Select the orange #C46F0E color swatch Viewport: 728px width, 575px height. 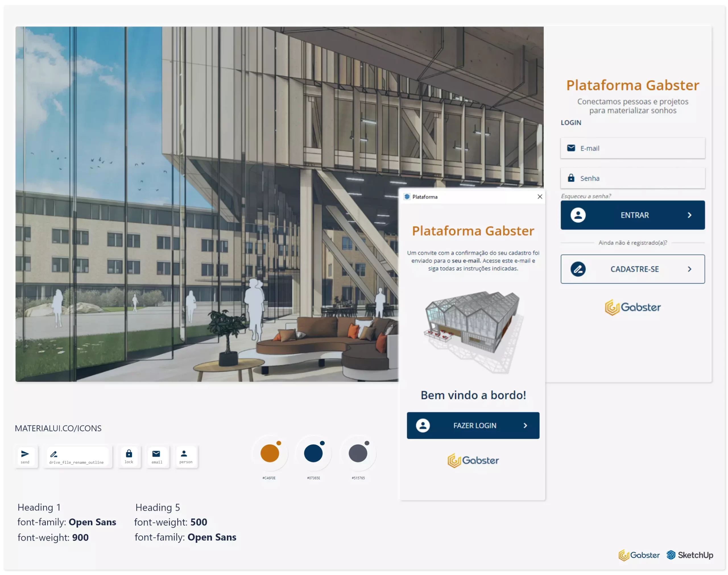pos(270,453)
